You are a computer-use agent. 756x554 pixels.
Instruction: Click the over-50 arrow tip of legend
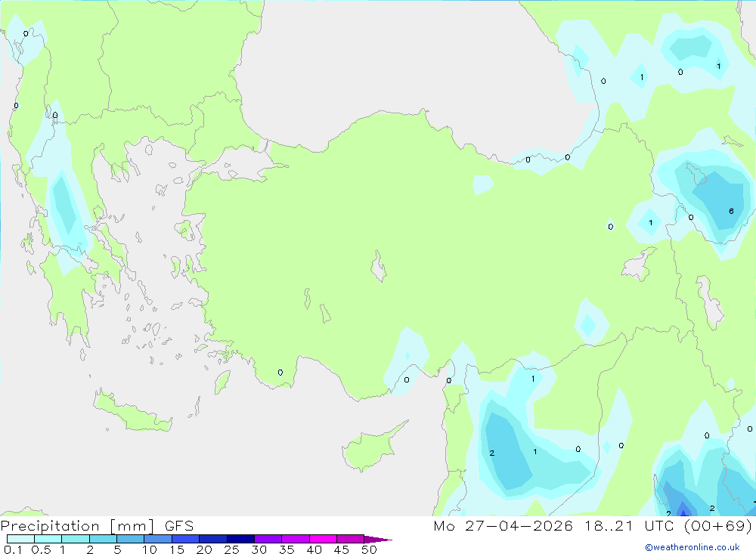(x=378, y=539)
